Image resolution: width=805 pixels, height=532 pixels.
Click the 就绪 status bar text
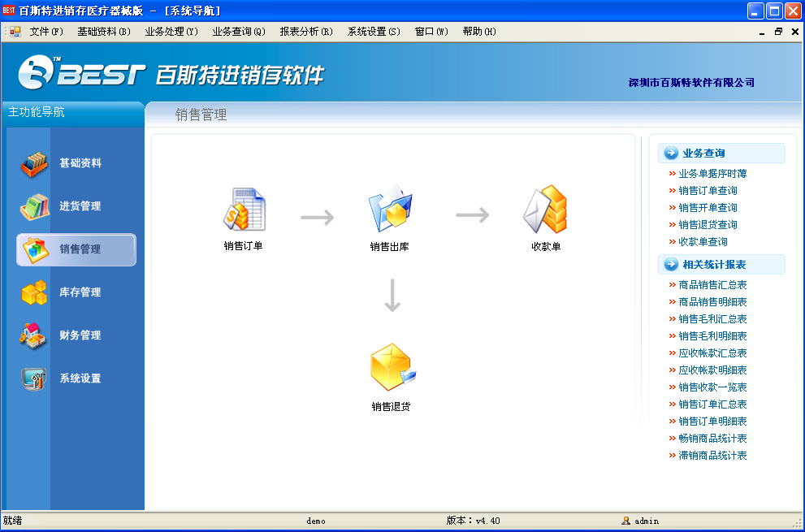click(x=12, y=521)
